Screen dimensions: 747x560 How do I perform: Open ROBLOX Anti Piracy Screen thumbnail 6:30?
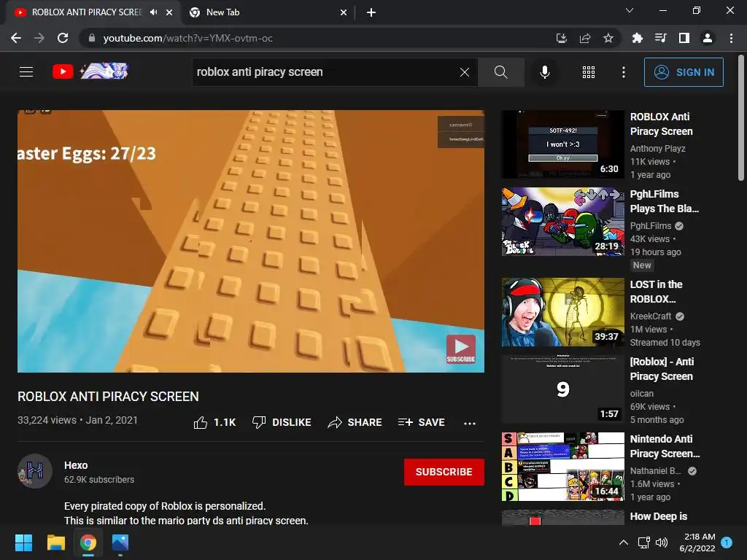pyautogui.click(x=562, y=144)
